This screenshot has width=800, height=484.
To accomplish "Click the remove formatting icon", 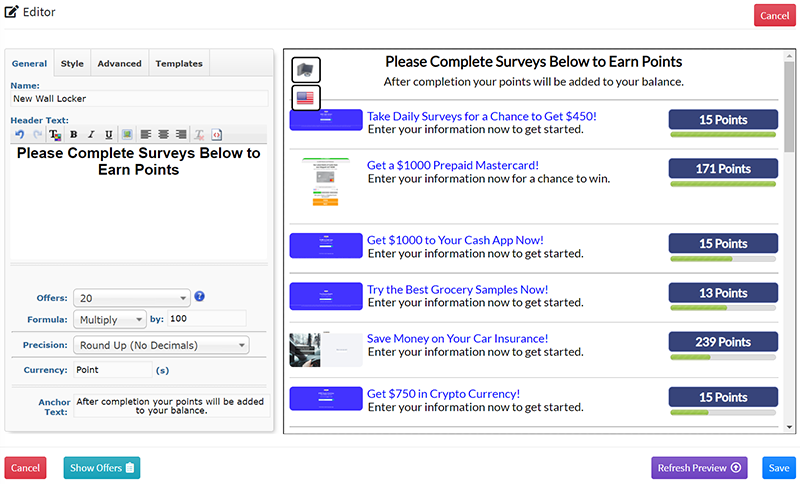I will 199,134.
